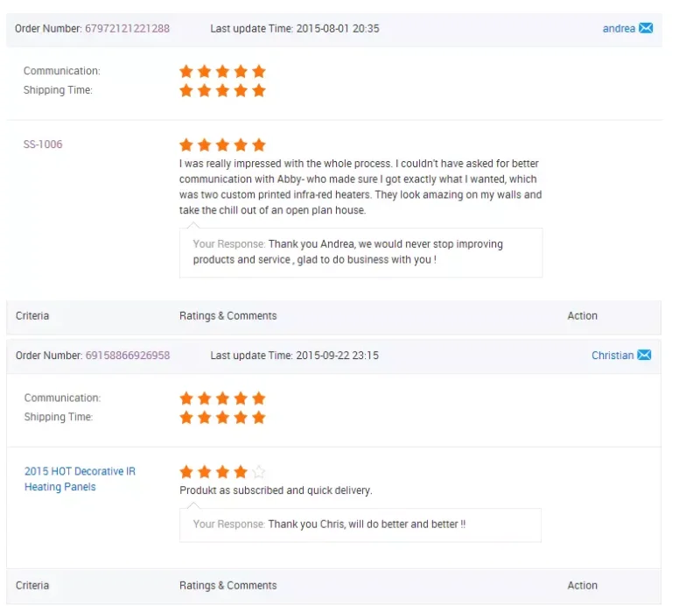
Task: Click the Criteria header below Christian's review
Action: [32, 586]
